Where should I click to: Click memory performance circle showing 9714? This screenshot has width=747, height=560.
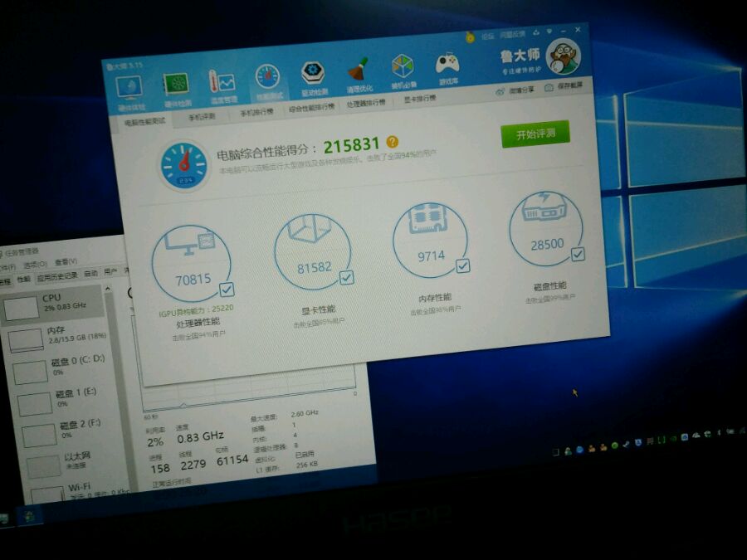point(430,241)
